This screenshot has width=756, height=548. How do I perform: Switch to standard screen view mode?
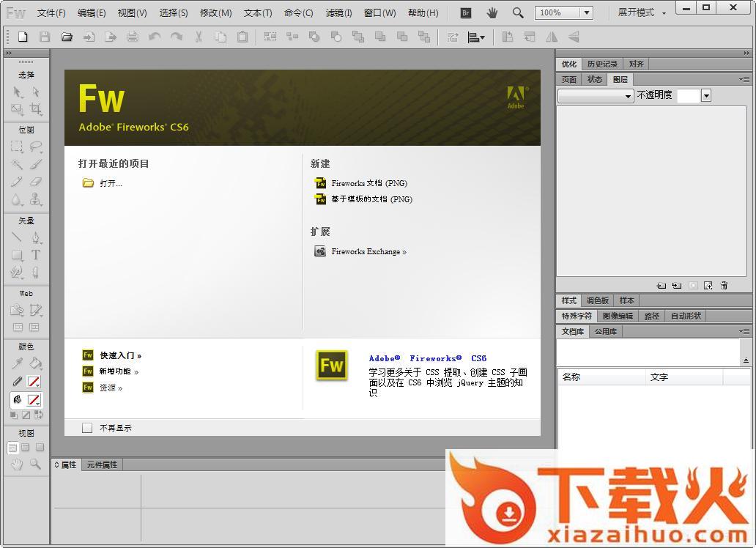pyautogui.click(x=13, y=448)
